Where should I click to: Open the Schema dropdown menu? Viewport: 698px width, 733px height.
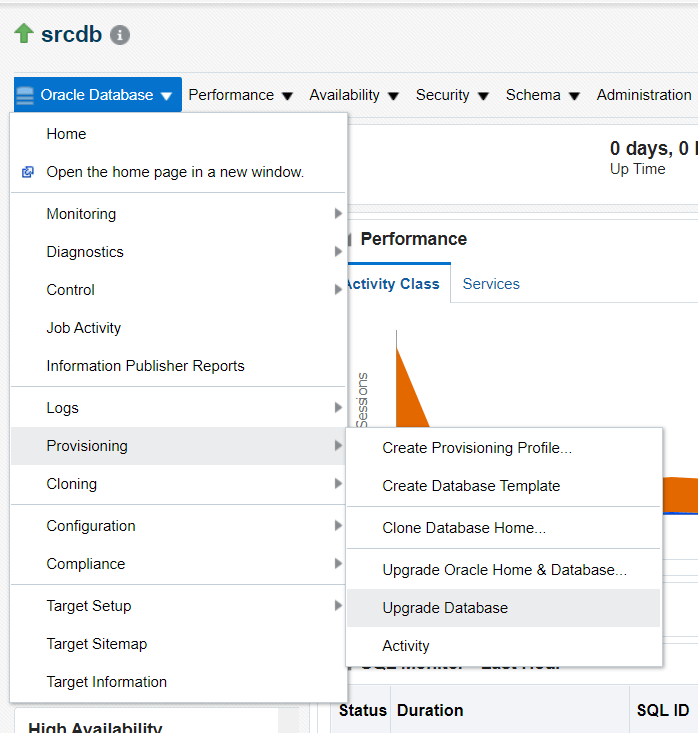(x=542, y=95)
